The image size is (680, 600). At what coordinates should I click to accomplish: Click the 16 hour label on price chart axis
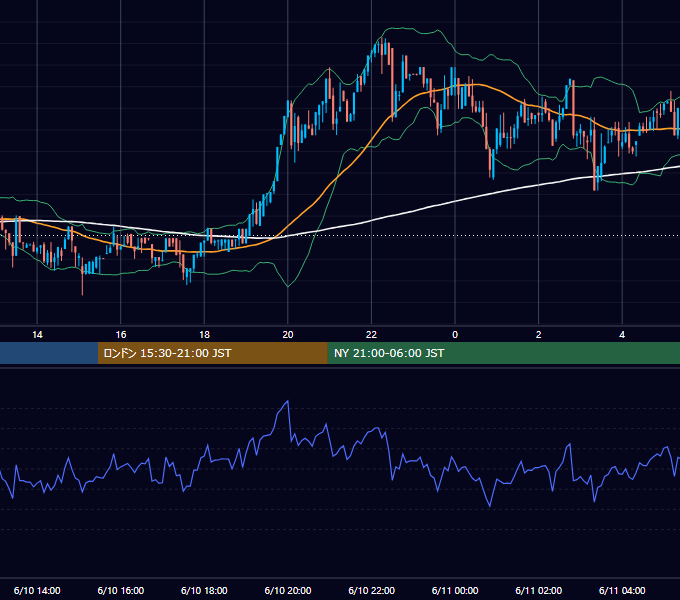click(x=121, y=335)
